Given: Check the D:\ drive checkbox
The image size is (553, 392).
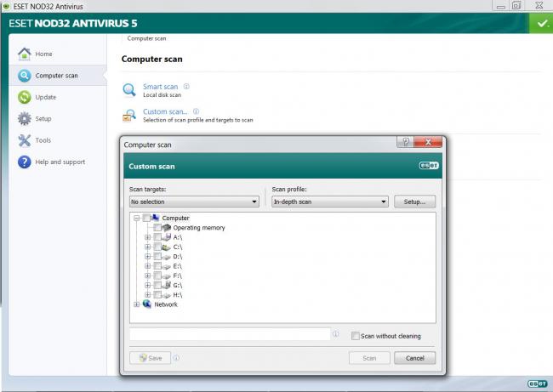Looking at the screenshot, I should tap(157, 256).
